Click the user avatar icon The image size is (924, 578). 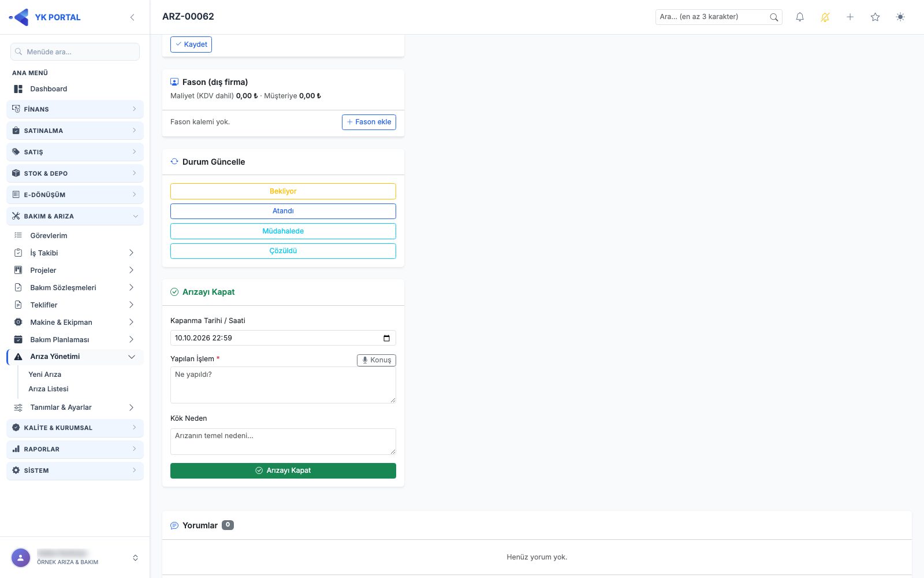21,558
